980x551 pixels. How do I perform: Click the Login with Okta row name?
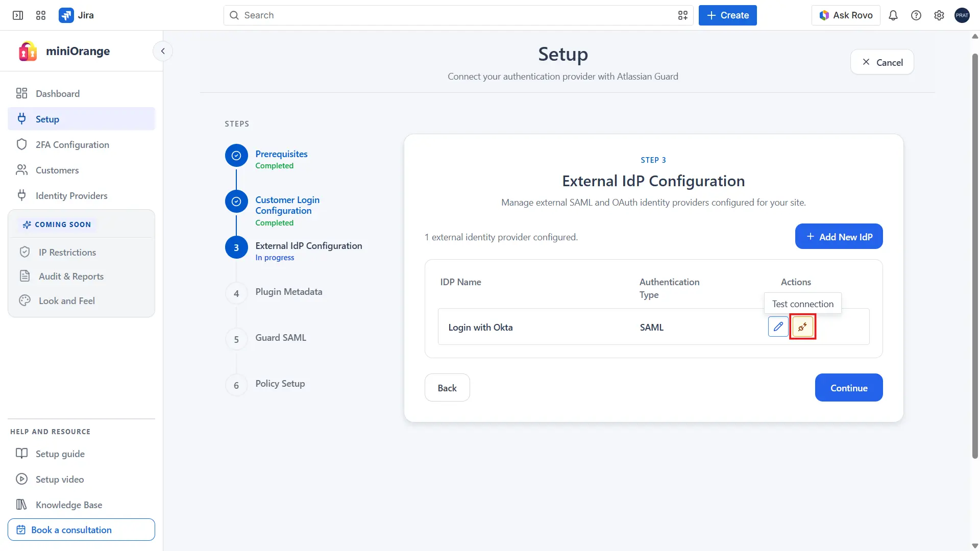coord(480,327)
